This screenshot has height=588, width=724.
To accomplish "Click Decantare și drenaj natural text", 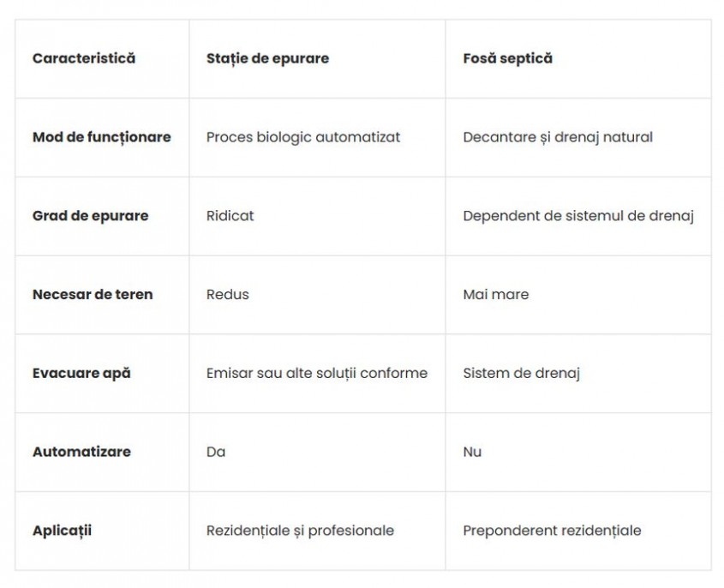I will coord(558,137).
